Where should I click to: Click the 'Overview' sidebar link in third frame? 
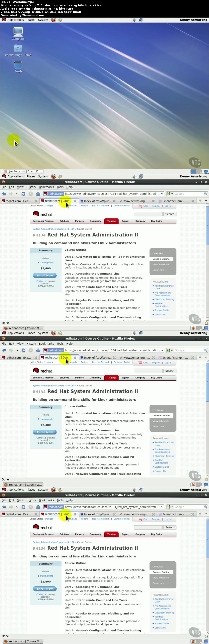[x=158, y=410]
